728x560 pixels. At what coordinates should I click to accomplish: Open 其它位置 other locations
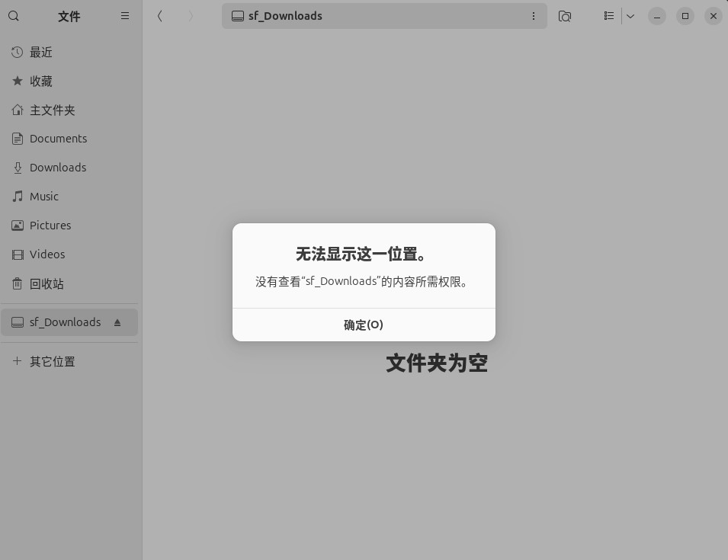[x=69, y=361]
